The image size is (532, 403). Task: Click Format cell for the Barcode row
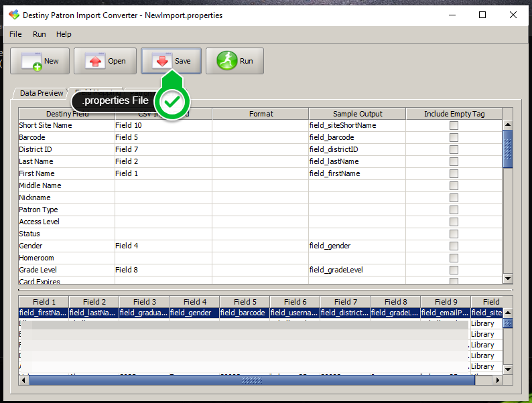(260, 137)
